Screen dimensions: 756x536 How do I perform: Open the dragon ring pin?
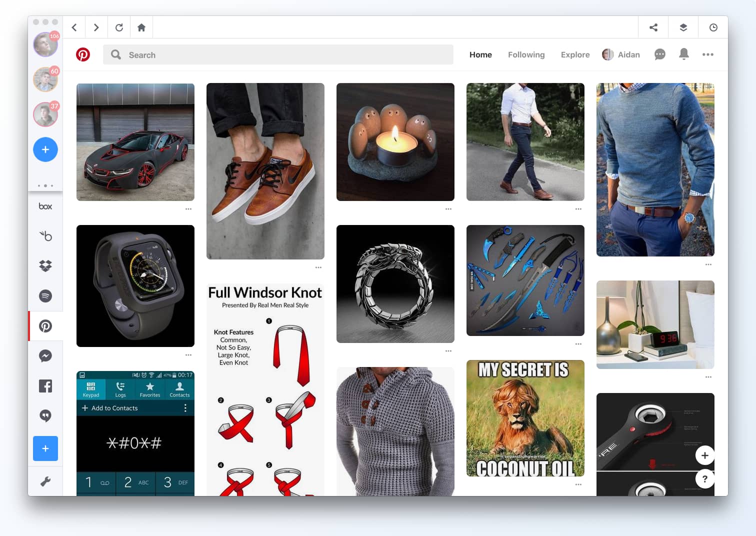(395, 284)
